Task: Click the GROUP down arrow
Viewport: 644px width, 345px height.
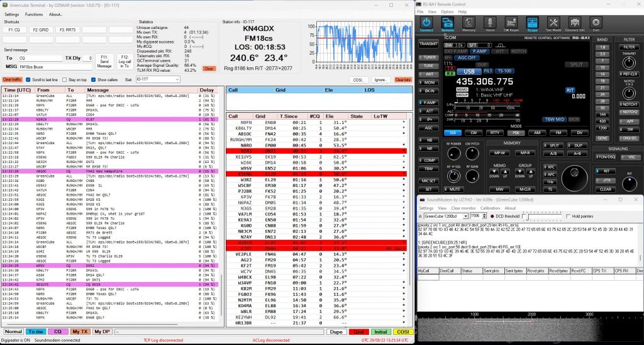Action: tap(519, 171)
